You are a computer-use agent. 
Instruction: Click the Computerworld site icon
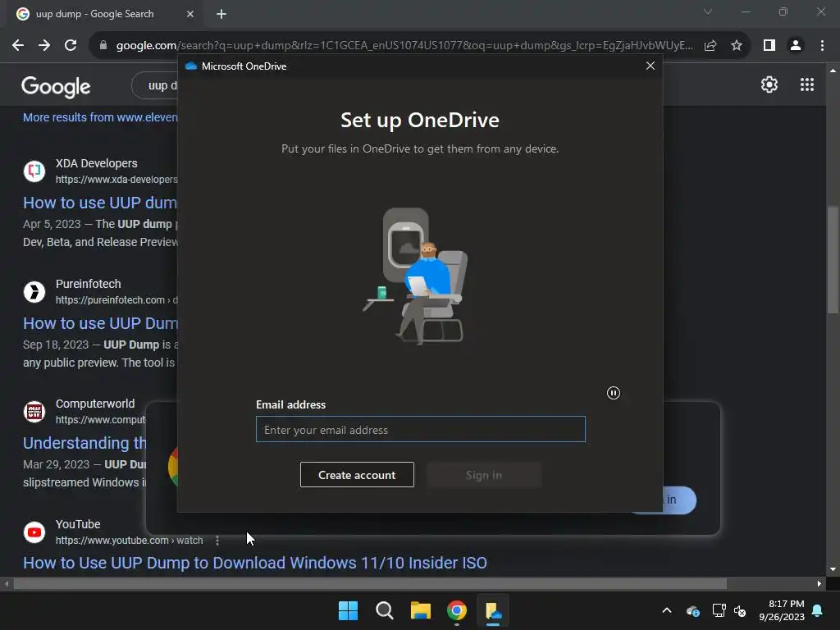[34, 412]
